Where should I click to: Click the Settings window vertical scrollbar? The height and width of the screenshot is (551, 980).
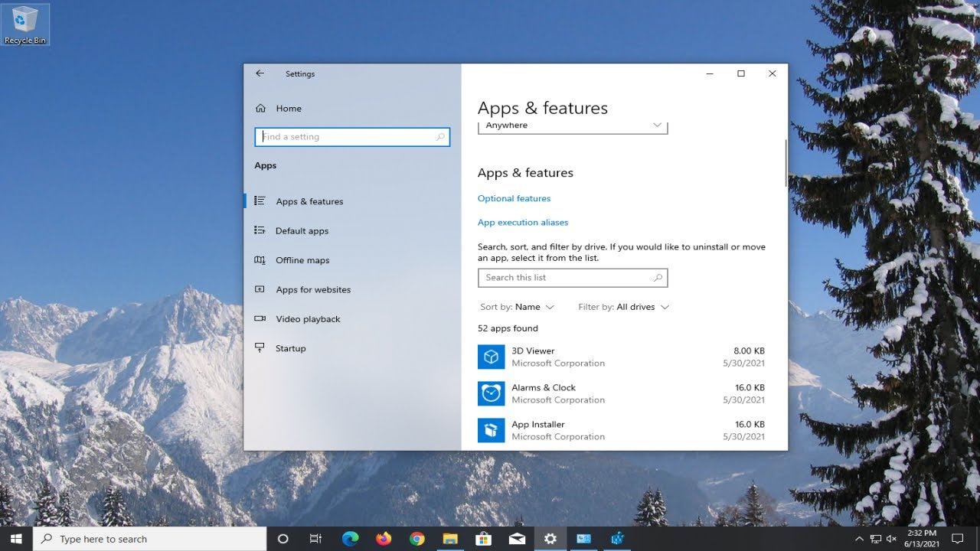pos(786,163)
